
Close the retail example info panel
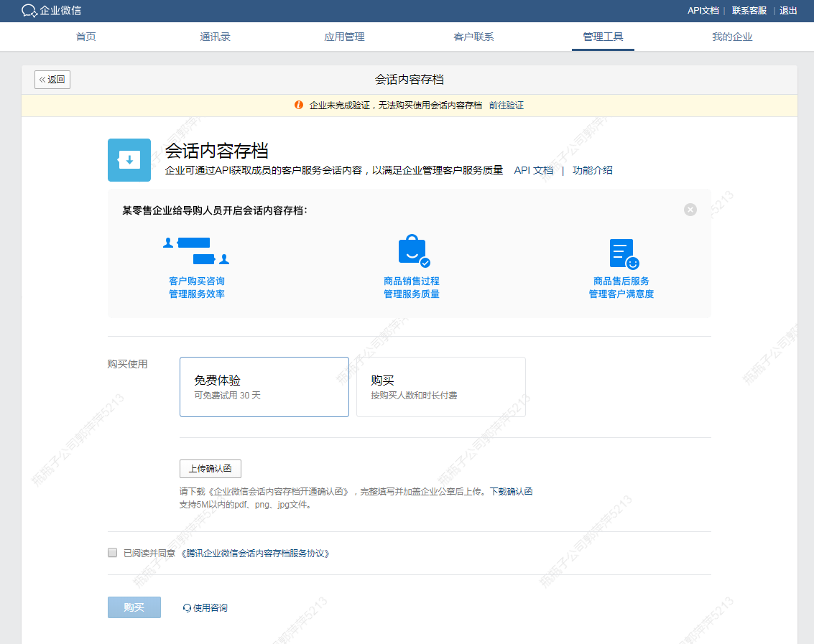pyautogui.click(x=690, y=210)
